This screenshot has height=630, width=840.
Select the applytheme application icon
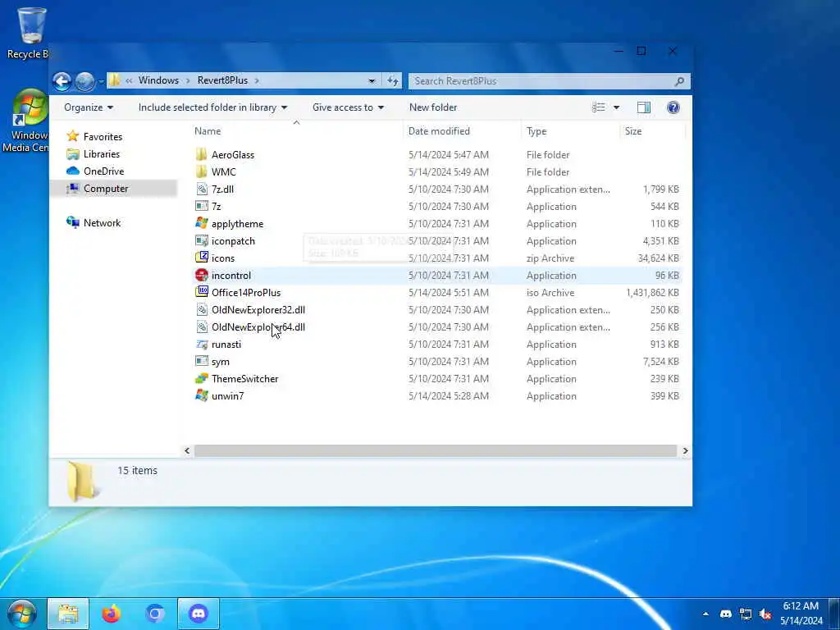[x=202, y=223]
